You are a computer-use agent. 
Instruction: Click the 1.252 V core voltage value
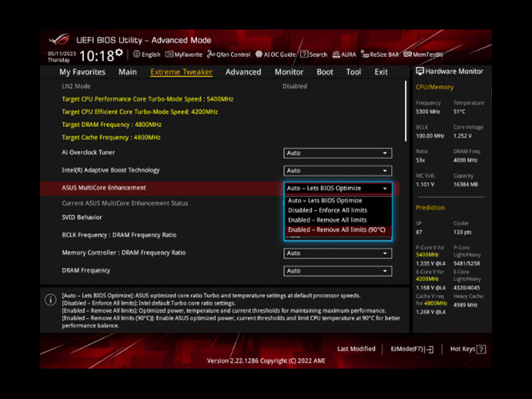[462, 136]
